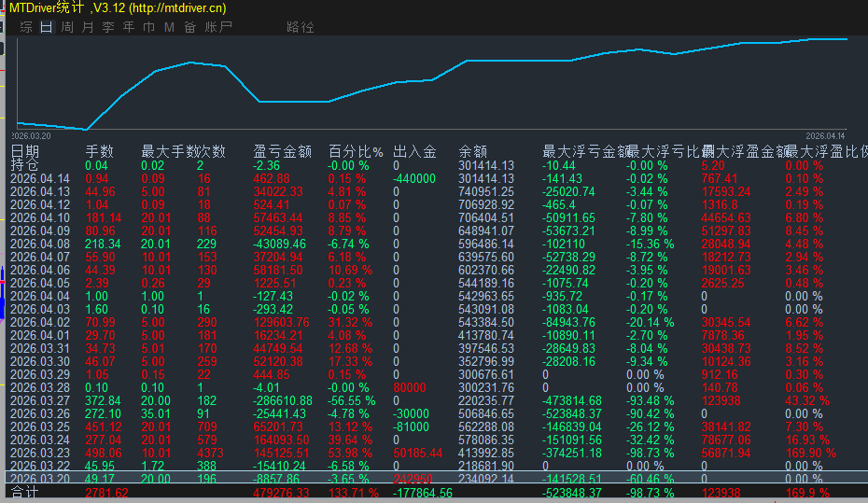Click the 余额 column header
Screen dimensions: 868x503
coord(473,151)
